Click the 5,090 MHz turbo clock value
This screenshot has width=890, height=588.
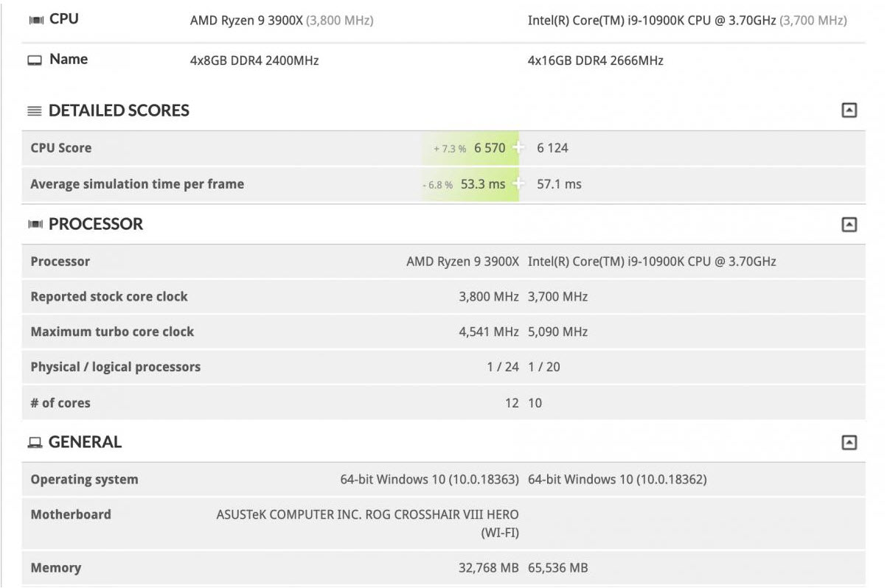[x=558, y=332]
